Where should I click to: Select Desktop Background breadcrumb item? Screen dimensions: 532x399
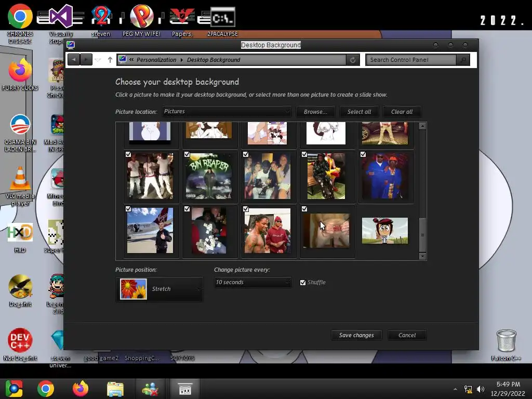point(214,60)
